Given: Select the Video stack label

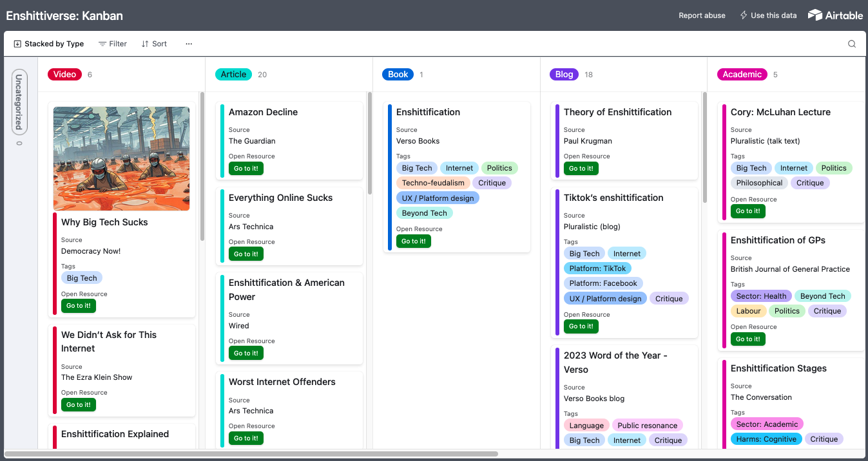Looking at the screenshot, I should pos(64,74).
